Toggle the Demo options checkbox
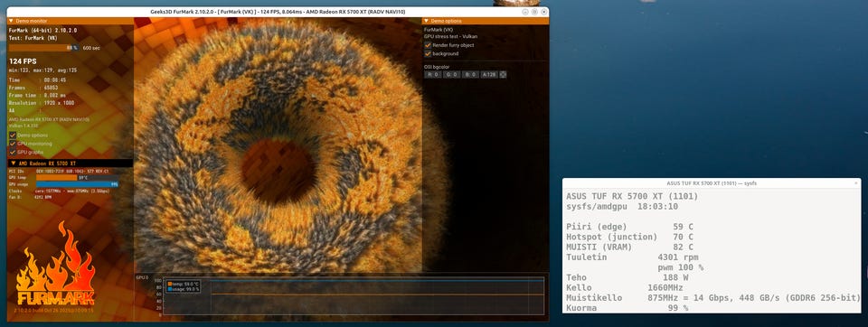 (12, 135)
